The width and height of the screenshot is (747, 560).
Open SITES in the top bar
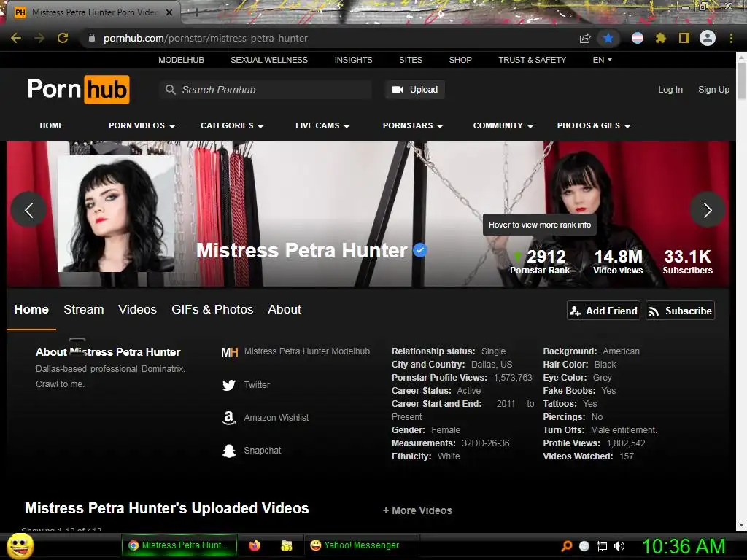point(411,60)
